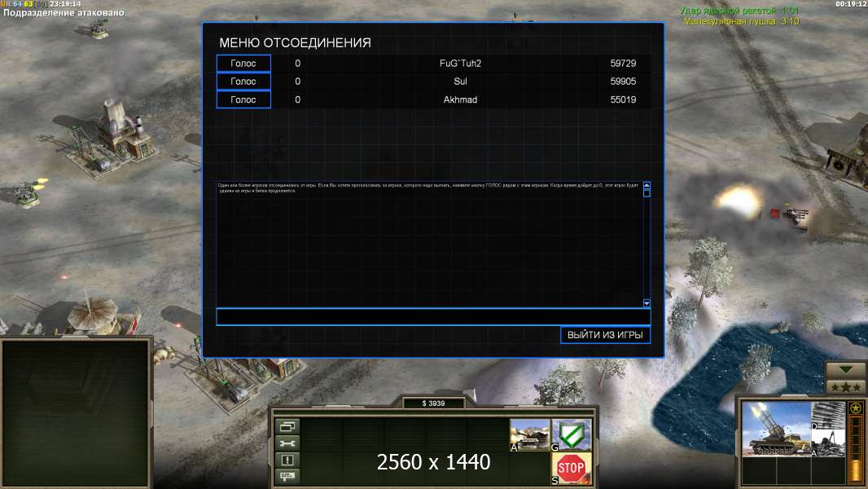Click player name Akhmad
The image size is (868, 489).
(x=460, y=99)
